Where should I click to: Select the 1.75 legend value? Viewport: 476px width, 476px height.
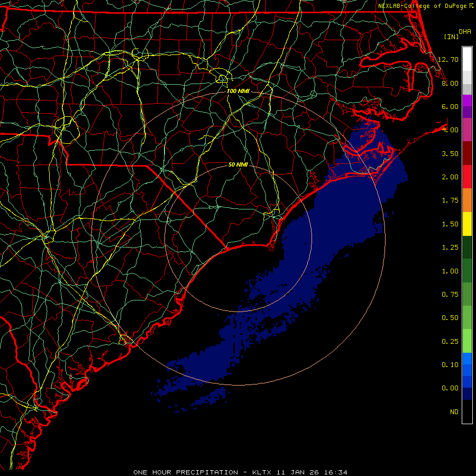450,200
